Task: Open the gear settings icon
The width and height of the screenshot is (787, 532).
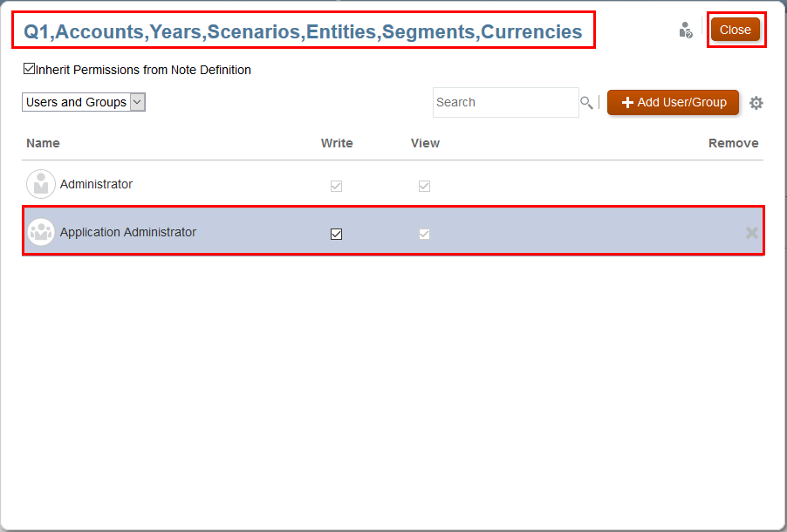Action: pyautogui.click(x=756, y=103)
